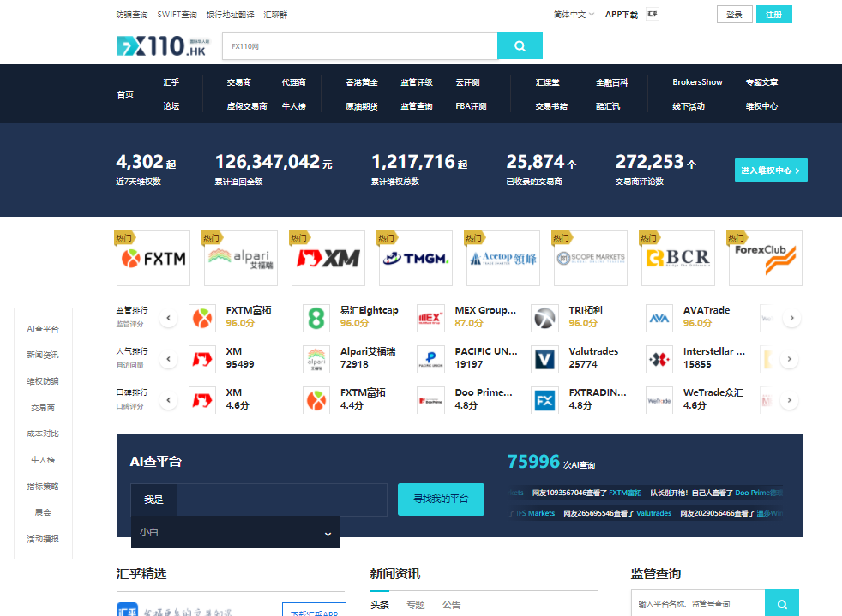
Task: Open XM logo in 人气排行 row
Action: point(202,359)
